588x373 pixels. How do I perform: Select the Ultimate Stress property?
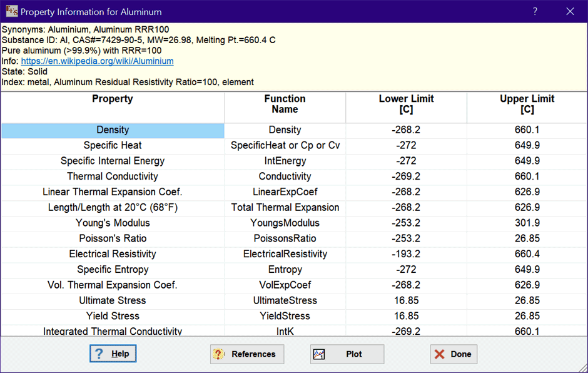[x=113, y=300]
